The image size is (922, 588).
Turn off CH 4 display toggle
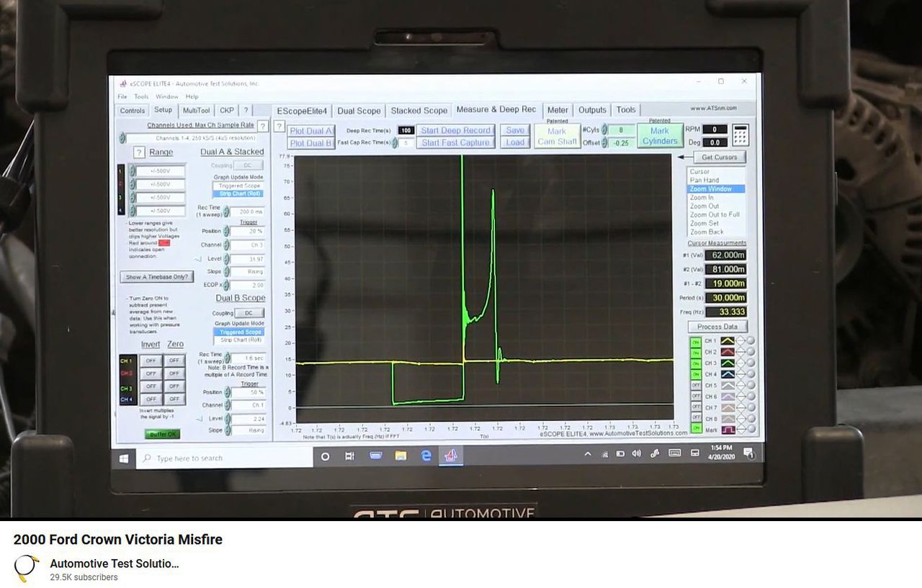pyautogui.click(x=696, y=374)
